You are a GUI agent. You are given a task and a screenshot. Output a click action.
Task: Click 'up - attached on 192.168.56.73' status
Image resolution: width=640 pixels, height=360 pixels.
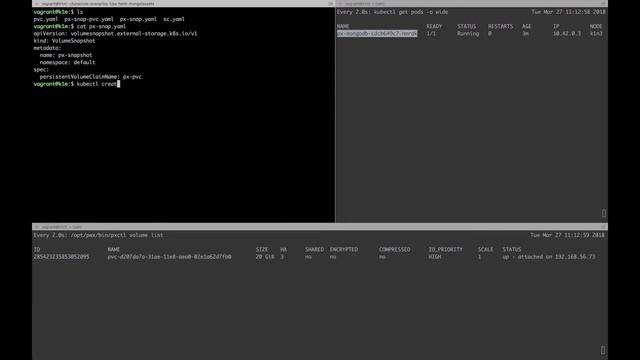pyautogui.click(x=549, y=257)
